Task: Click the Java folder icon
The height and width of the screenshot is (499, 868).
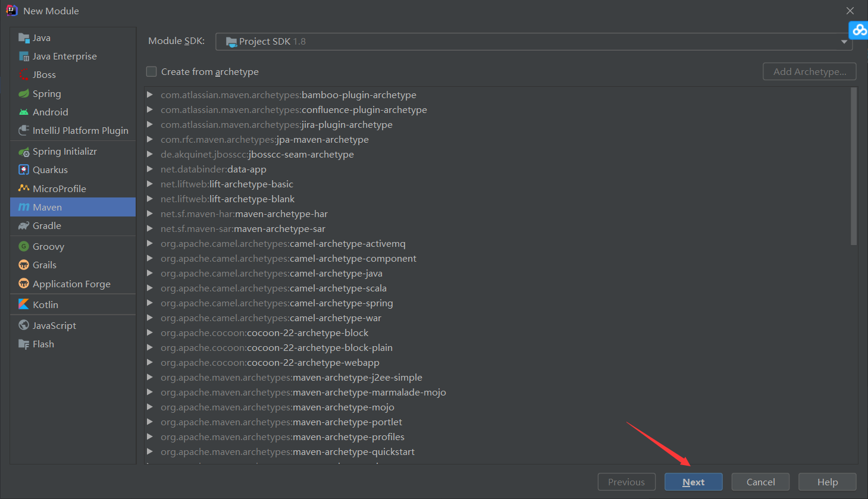Action: pos(24,38)
